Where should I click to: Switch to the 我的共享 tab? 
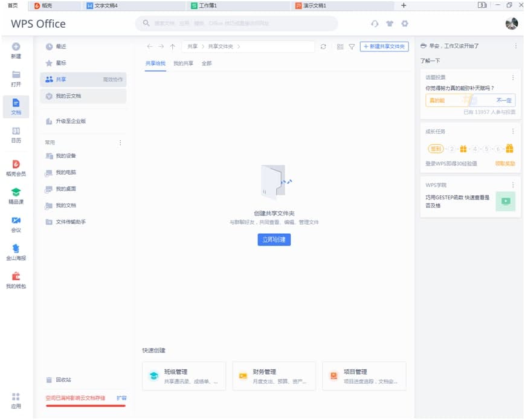[x=183, y=63]
